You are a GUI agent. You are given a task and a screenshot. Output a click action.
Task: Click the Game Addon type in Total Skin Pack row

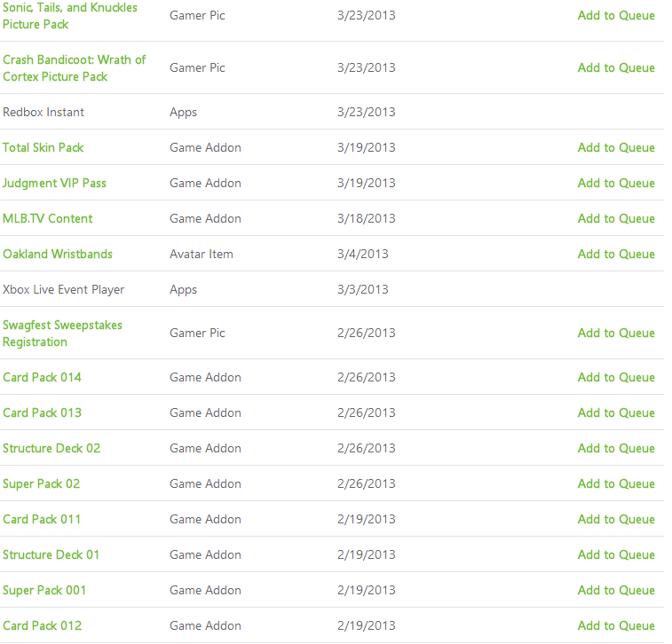[x=205, y=148]
